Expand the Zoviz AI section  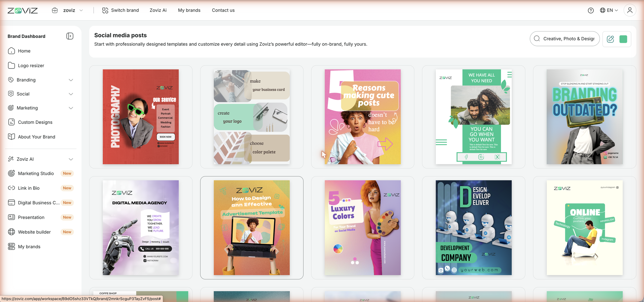coord(71,159)
